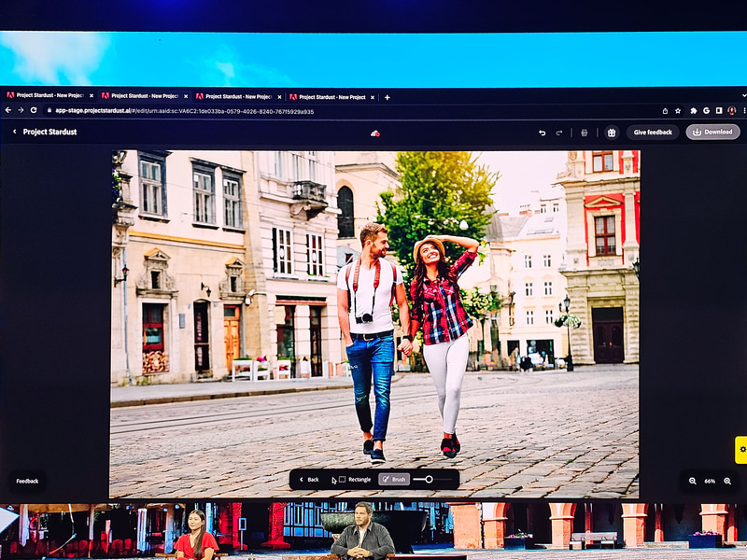Open a new browser tab with plus
The image size is (747, 560).
tap(388, 97)
